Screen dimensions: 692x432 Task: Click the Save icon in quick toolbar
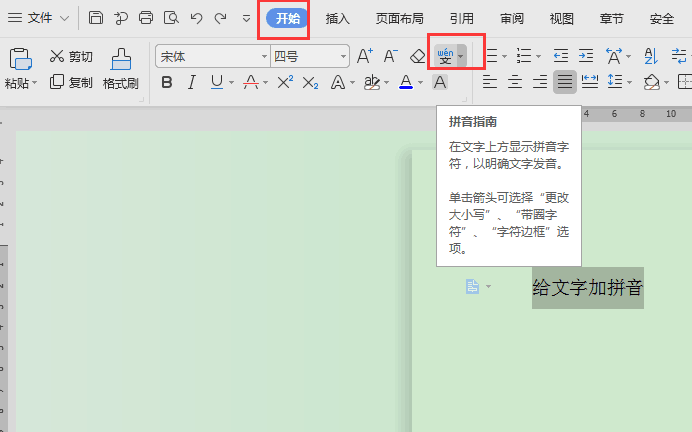coord(96,18)
